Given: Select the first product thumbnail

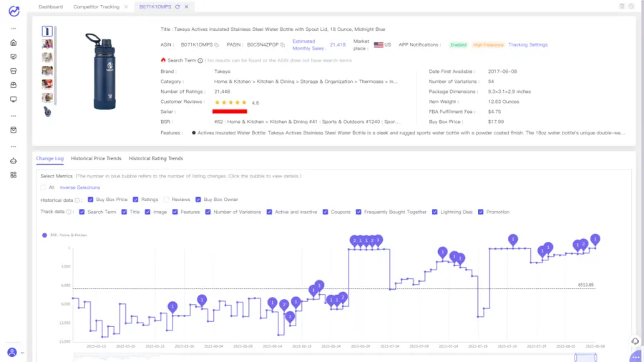Looking at the screenshot, I should coord(47,31).
